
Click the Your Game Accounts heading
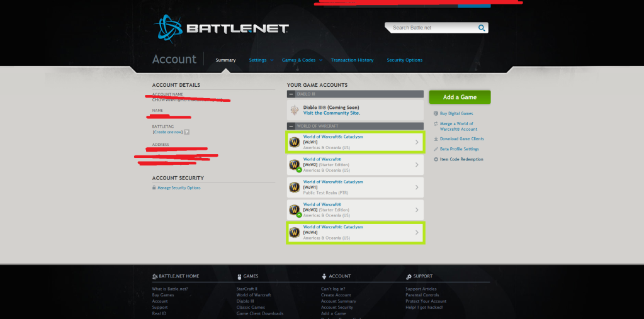[x=317, y=85]
